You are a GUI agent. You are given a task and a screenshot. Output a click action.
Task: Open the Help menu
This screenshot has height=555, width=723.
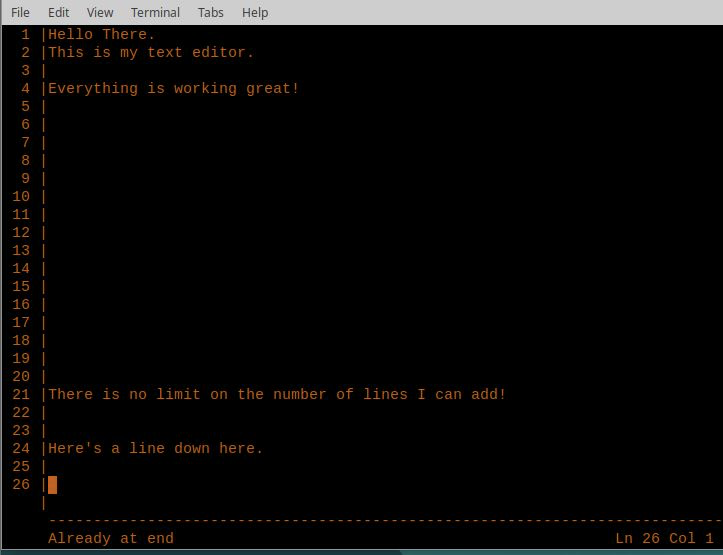pyautogui.click(x=255, y=12)
